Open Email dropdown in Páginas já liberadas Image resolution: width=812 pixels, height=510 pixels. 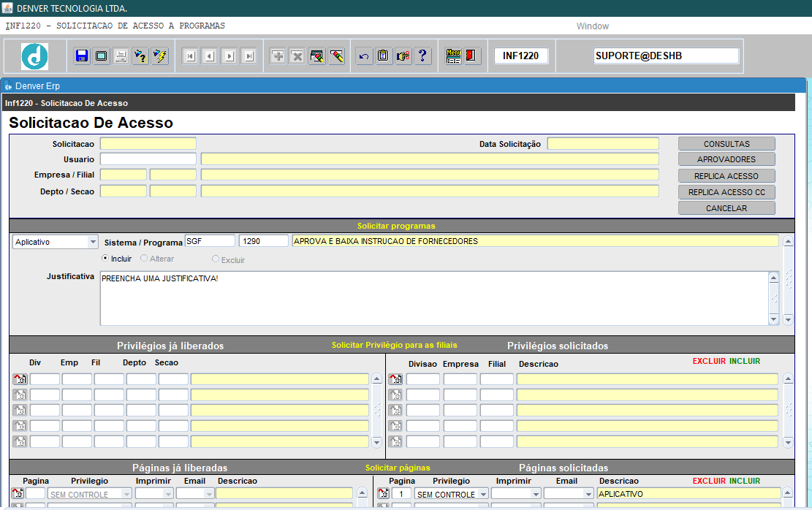point(209,494)
